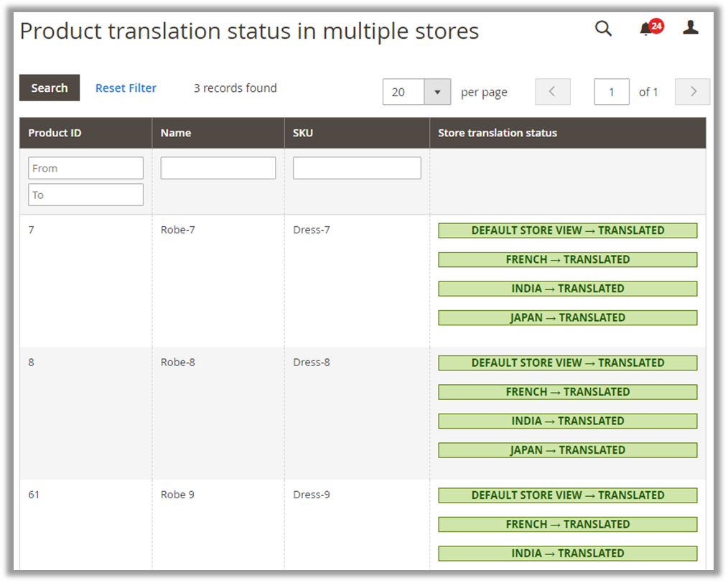Open the search magnifier icon
Screen dimensions: 728x583
click(x=603, y=29)
